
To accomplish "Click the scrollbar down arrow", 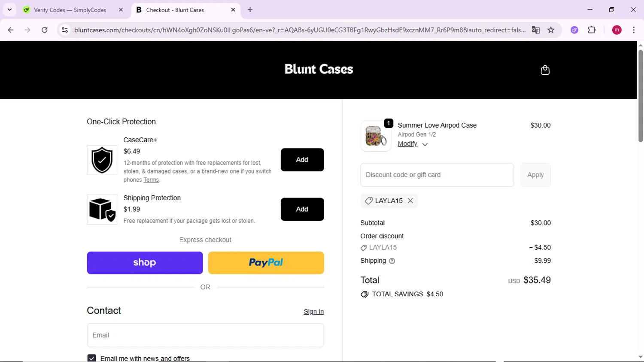I will coord(640,357).
